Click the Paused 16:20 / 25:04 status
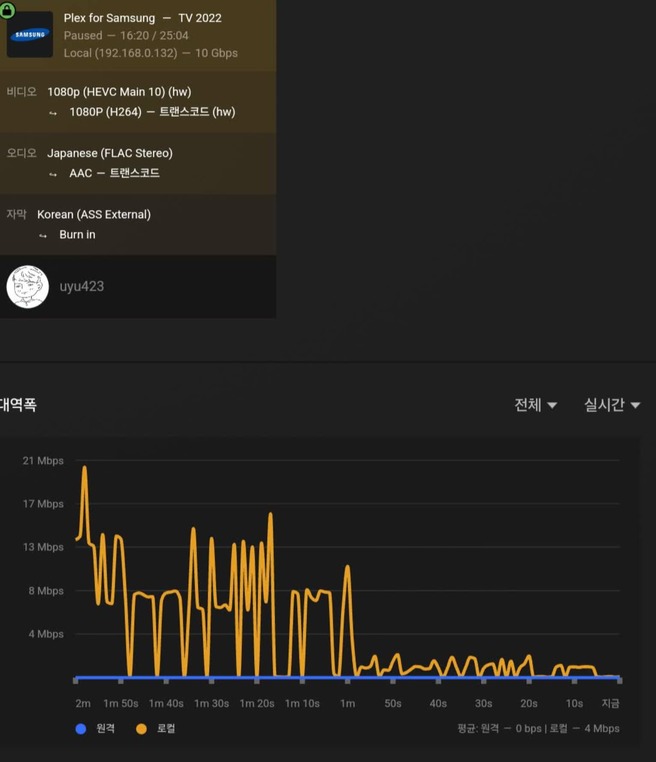This screenshot has height=762, width=656. click(126, 35)
